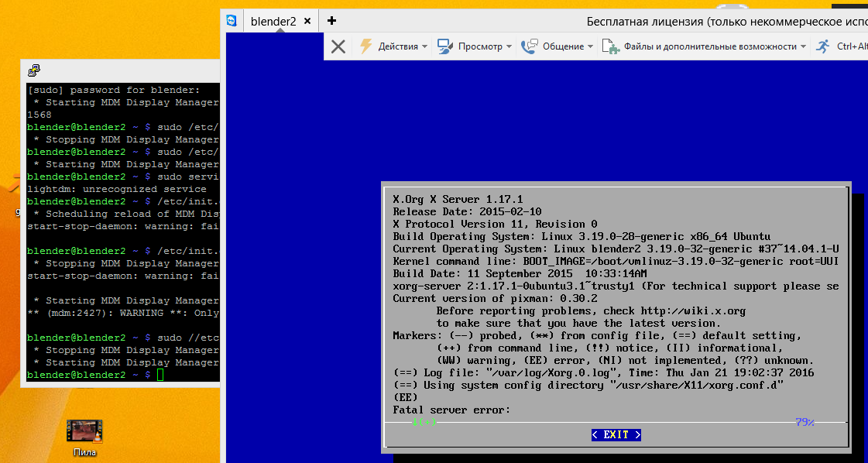Click the running man icon before Ctrl+Alt
868x463 pixels.
tap(822, 46)
